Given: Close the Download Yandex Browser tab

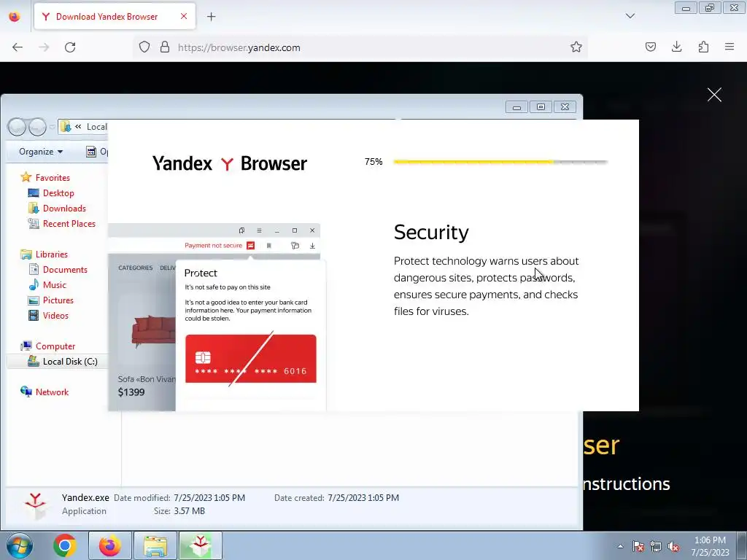Looking at the screenshot, I should click(x=184, y=16).
